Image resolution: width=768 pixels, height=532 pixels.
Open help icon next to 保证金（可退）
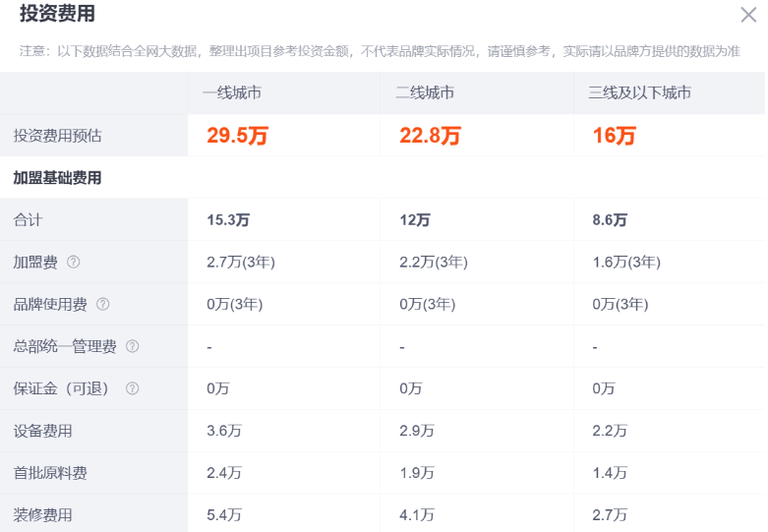[132, 388]
